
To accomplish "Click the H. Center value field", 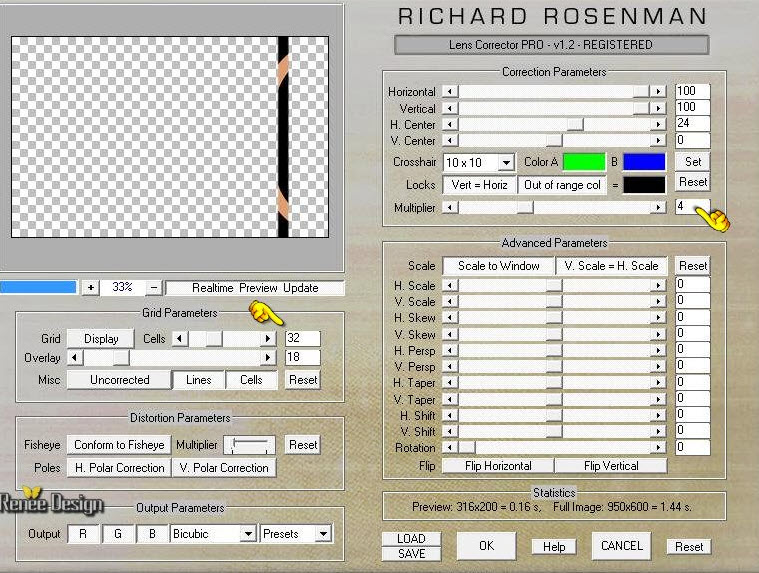I will (692, 123).
